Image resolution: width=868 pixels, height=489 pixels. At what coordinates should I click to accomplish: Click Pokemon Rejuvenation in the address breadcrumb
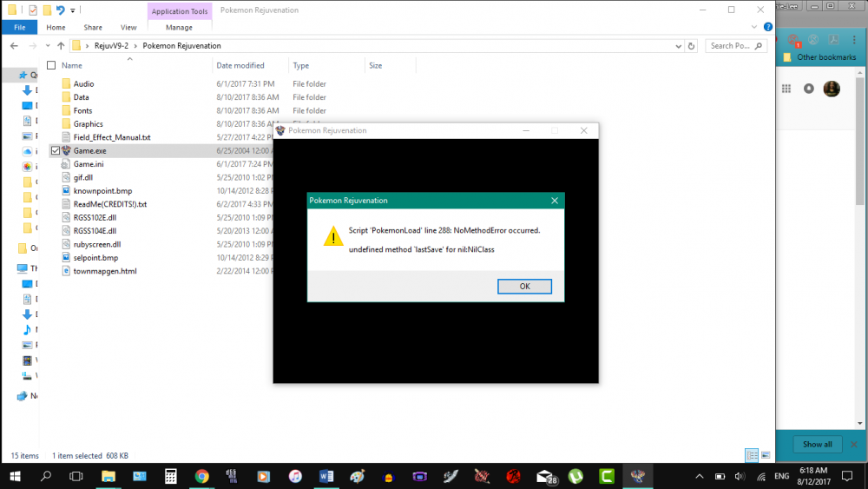click(x=181, y=46)
